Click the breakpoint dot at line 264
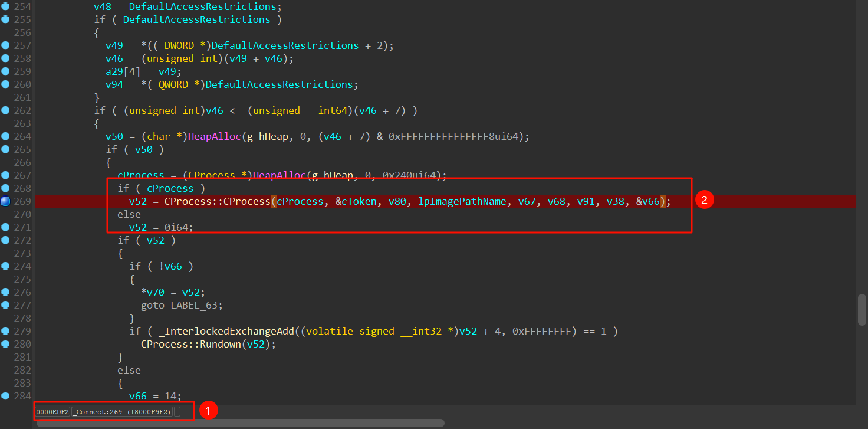The image size is (868, 429). pos(5,136)
